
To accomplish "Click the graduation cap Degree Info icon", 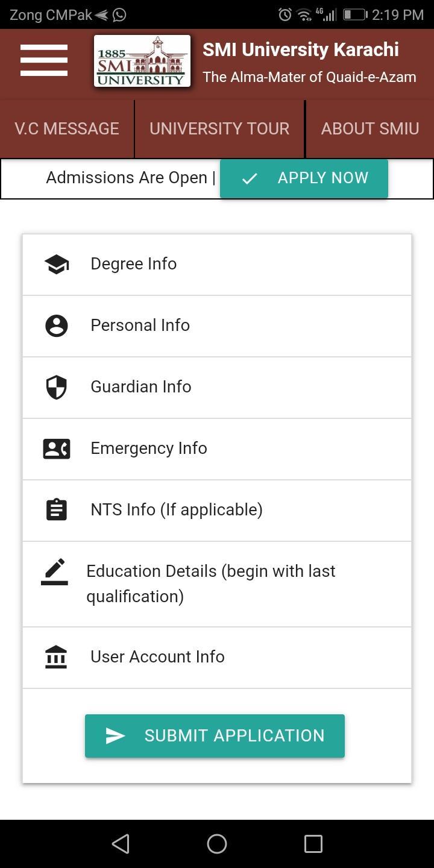I will tap(57, 264).
